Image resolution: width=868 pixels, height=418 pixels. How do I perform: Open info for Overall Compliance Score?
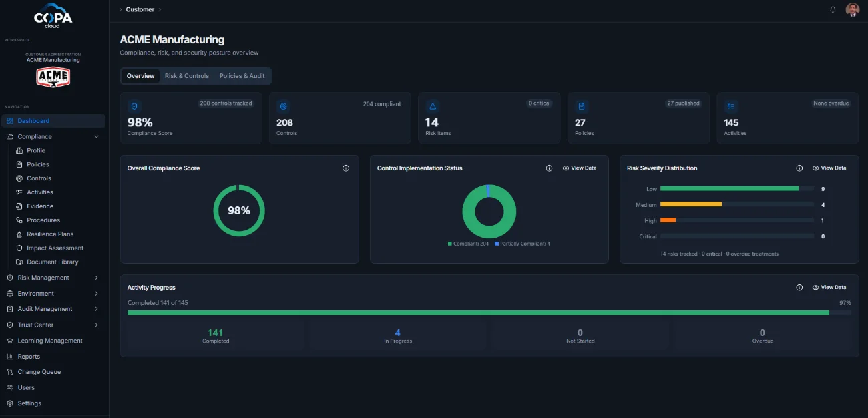tap(346, 168)
